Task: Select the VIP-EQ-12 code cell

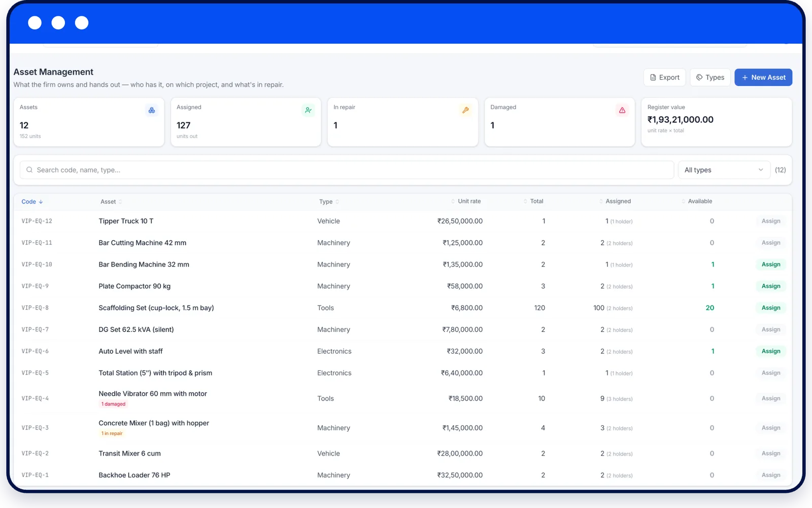Action: point(37,221)
